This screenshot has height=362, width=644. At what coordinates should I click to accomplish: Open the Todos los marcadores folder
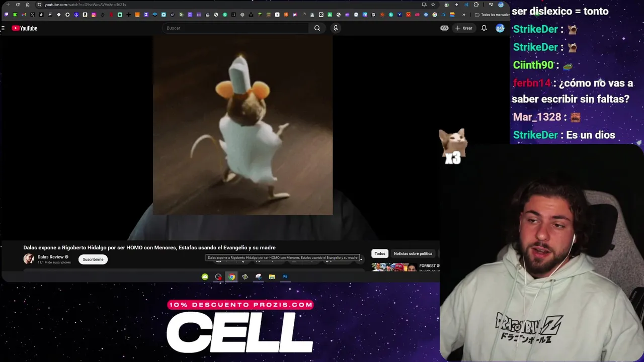coord(492,15)
